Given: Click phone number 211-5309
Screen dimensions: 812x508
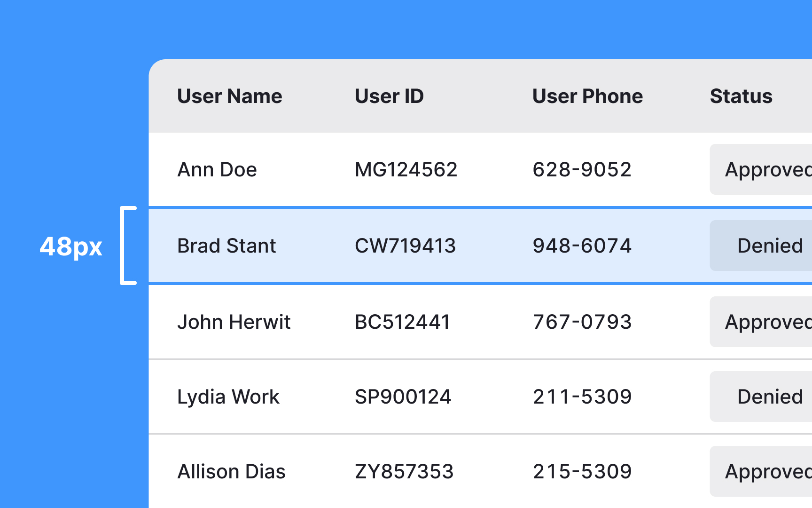Looking at the screenshot, I should tap(582, 397).
